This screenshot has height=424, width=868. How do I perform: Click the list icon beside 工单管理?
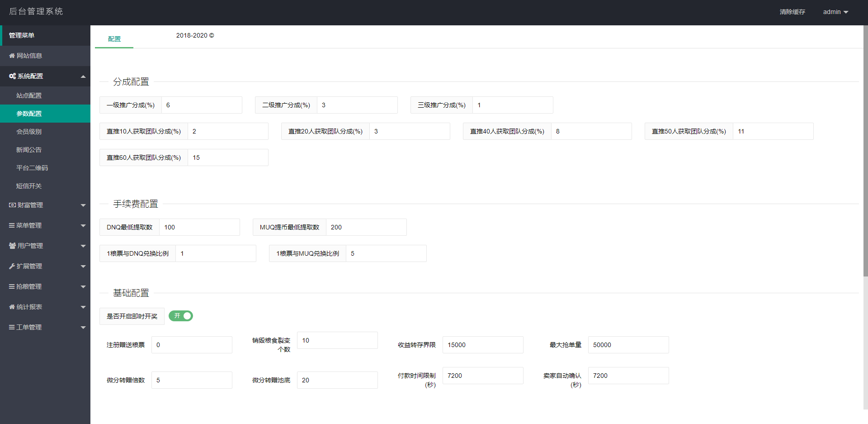[12, 327]
